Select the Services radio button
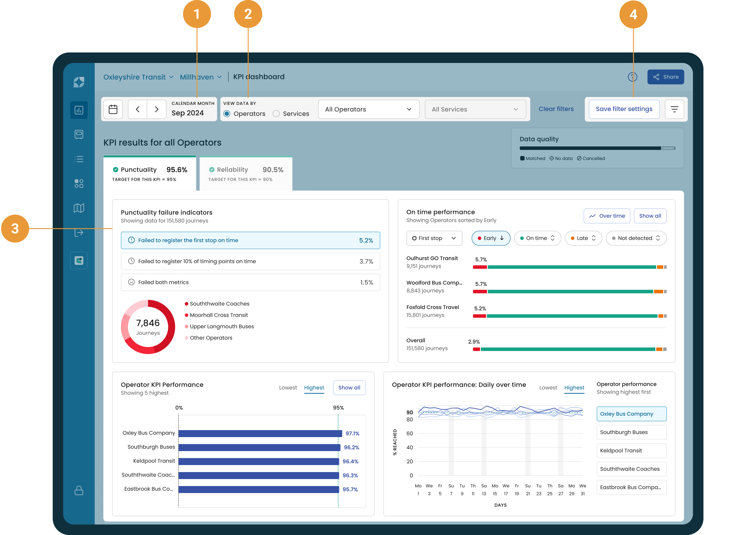The width and height of the screenshot is (756, 535). [x=276, y=114]
